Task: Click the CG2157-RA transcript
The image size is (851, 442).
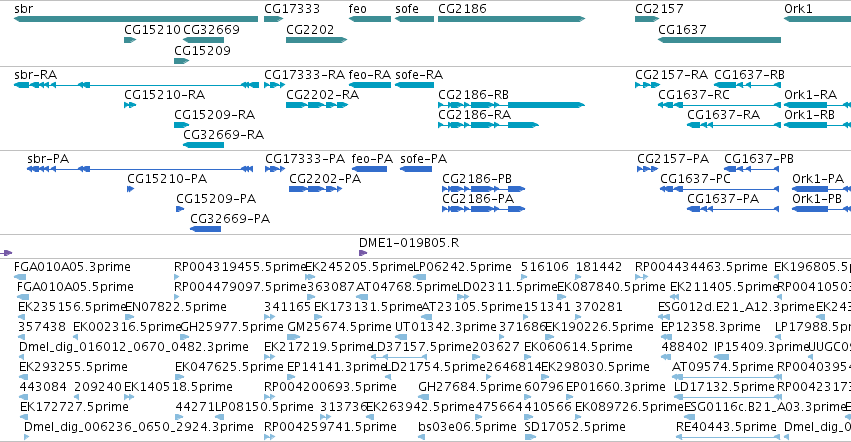Action: [x=647, y=85]
